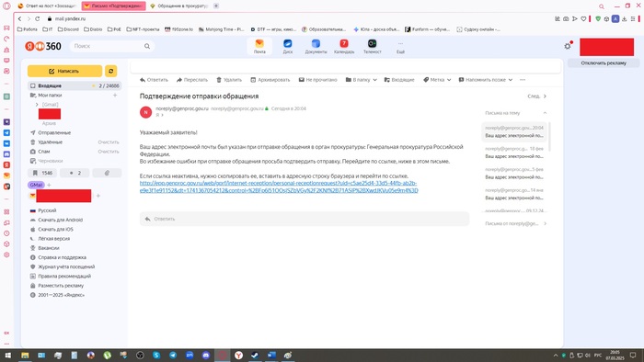The width and height of the screenshot is (644, 362).
Task: Open Windows Start menu
Action: coord(7,356)
